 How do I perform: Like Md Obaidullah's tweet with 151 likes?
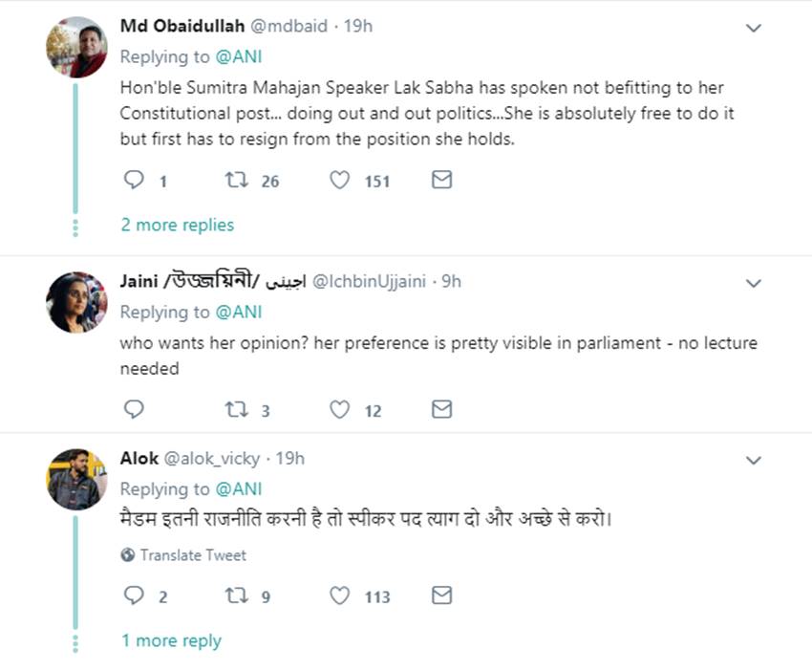(339, 180)
